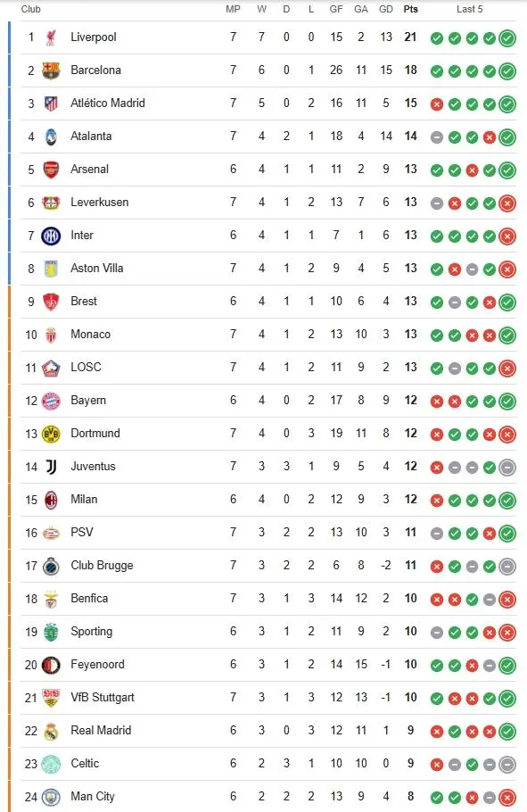Select the Arsenal club badge
Viewport: 527px width, 812px height.
click(51, 170)
